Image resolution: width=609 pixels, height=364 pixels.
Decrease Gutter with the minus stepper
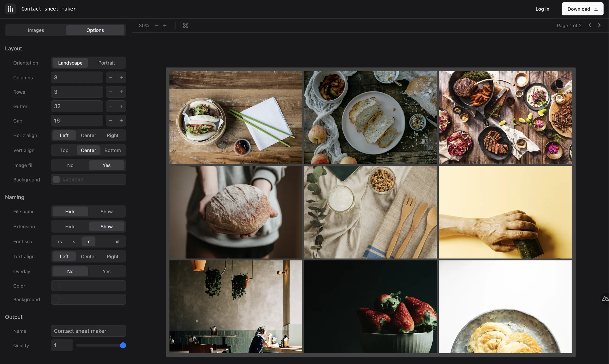[x=110, y=106]
